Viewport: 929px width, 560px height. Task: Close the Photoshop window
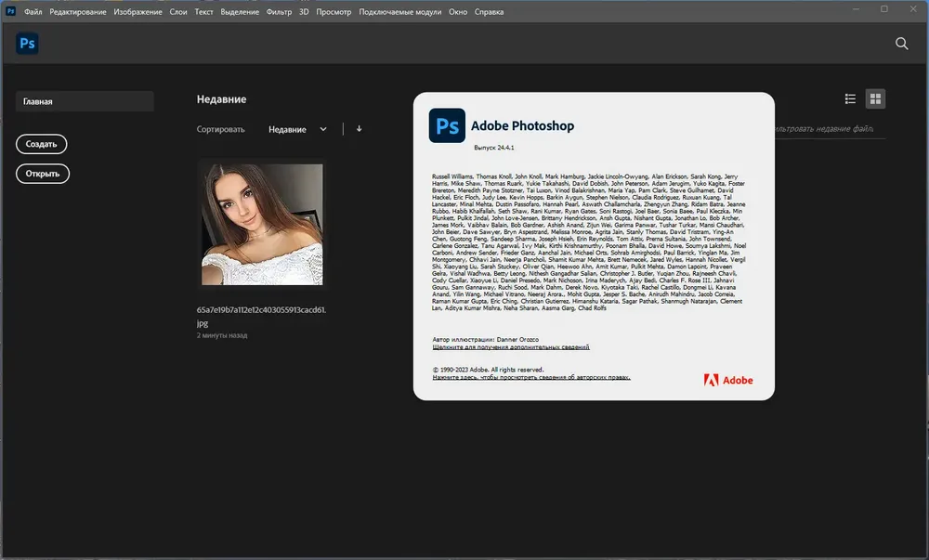tap(913, 9)
